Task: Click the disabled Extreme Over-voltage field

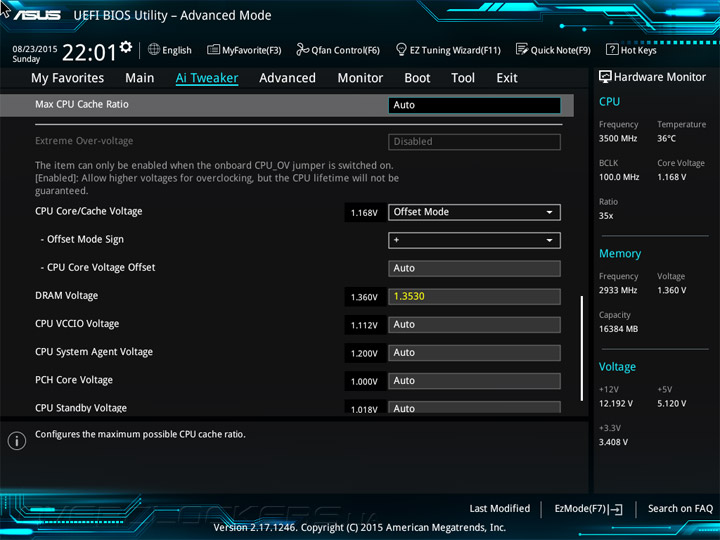Action: point(474,142)
